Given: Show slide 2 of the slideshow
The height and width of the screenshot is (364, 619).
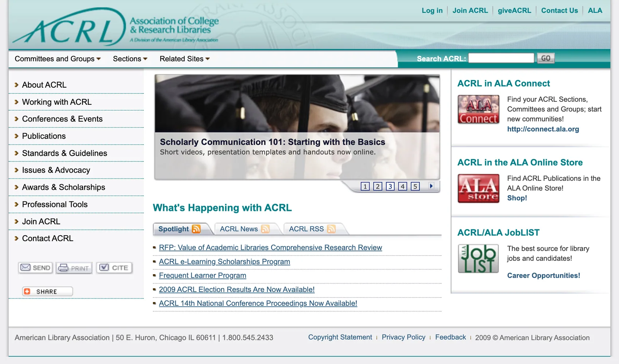Looking at the screenshot, I should click(378, 186).
